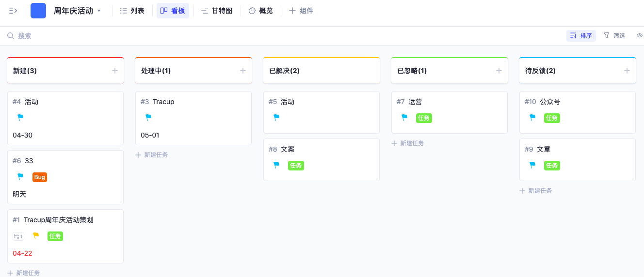Click the 明天 due date on card #6

(x=19, y=194)
